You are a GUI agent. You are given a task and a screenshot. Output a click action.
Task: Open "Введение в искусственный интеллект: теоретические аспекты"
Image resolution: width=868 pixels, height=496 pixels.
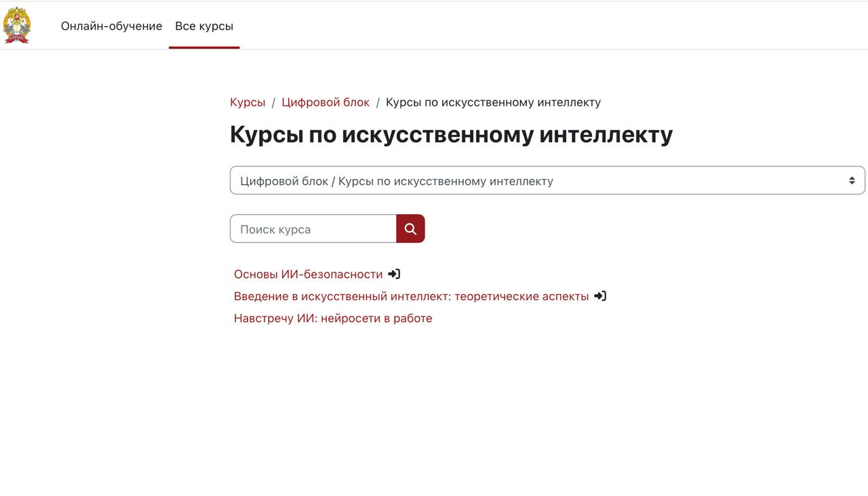tap(410, 295)
